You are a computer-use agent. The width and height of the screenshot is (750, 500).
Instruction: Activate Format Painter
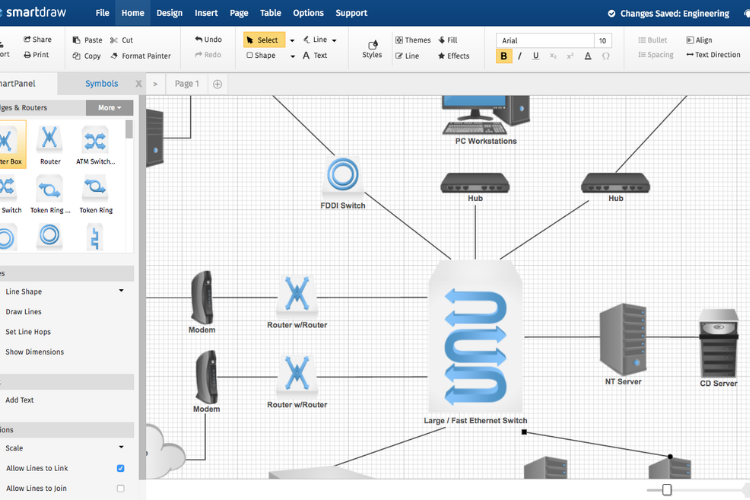pos(141,56)
